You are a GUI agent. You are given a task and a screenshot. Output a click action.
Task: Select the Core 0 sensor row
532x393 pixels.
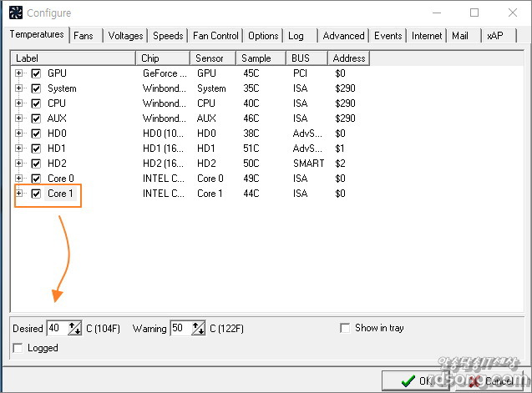point(62,179)
